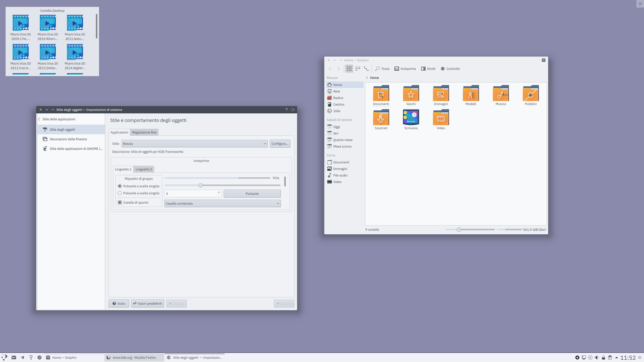Image resolution: width=644 pixels, height=362 pixels.
Task: Open the Musica folder
Action: pos(501,95)
